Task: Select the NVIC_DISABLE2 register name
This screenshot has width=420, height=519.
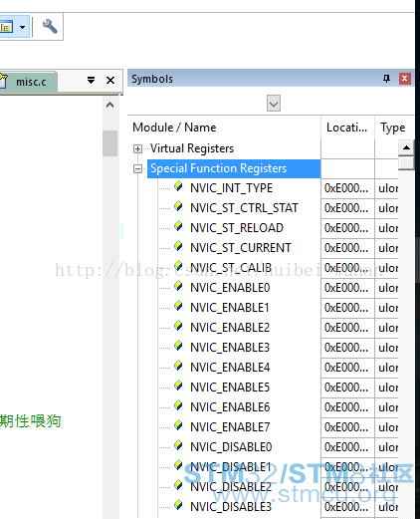Action: [x=231, y=487]
